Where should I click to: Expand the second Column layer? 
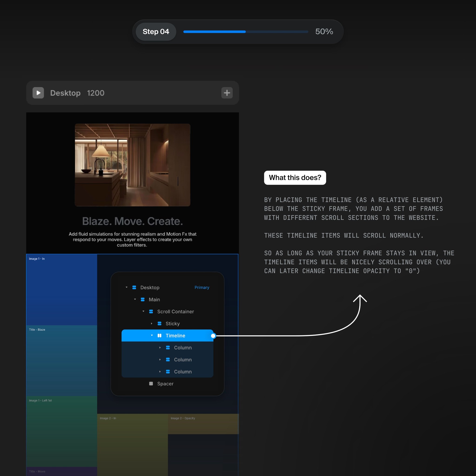[160, 360]
